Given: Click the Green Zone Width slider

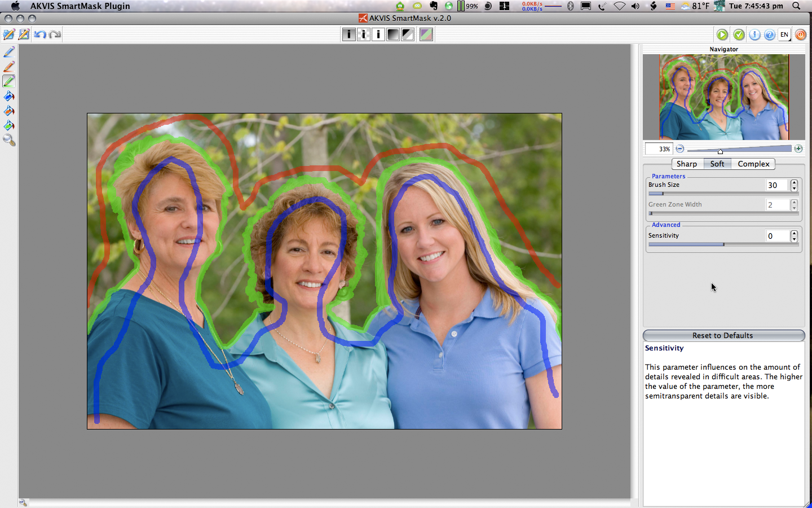Looking at the screenshot, I should tap(723, 213).
